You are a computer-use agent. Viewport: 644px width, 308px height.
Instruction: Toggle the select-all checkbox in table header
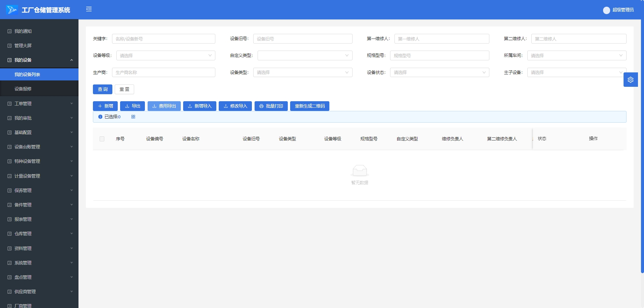(102, 139)
